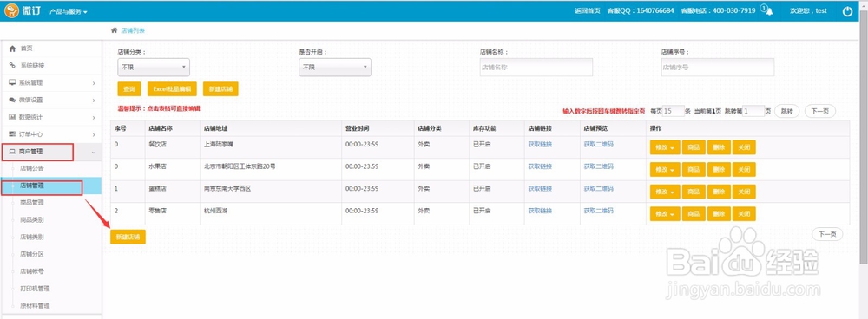This screenshot has height=319, width=868.
Task: Click the 杭州西湖 address cell
Action: click(x=271, y=214)
